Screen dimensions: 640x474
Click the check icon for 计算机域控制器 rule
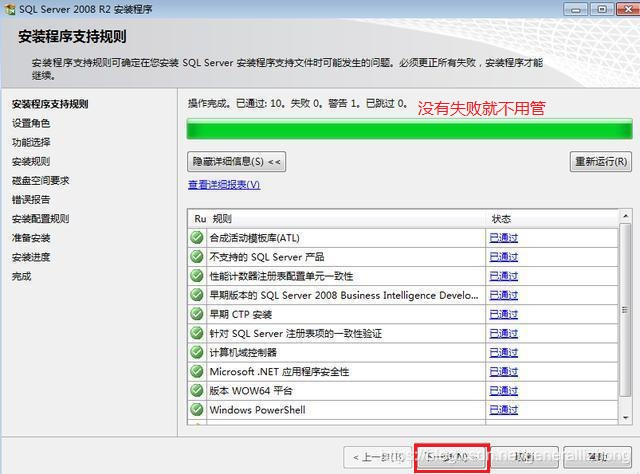coord(197,352)
